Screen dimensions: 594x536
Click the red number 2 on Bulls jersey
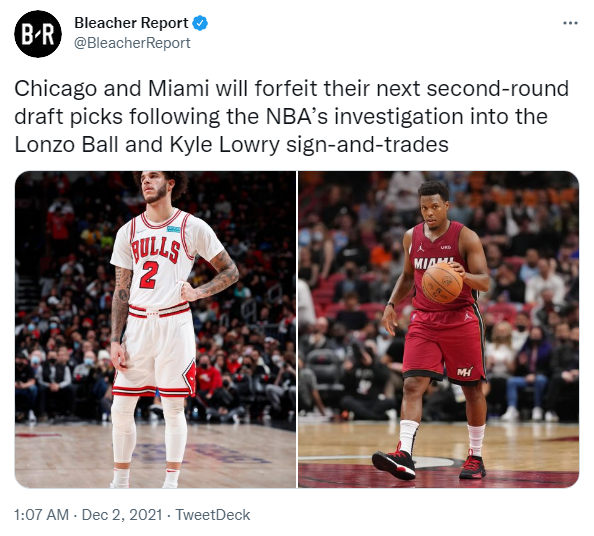click(148, 275)
